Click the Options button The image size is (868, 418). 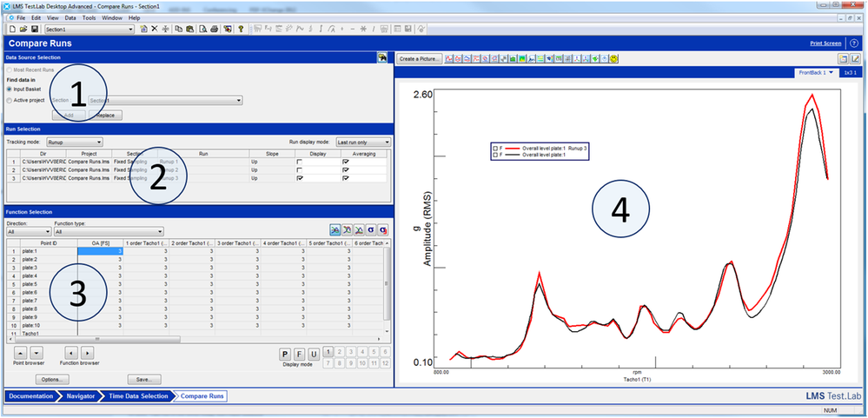(52, 380)
